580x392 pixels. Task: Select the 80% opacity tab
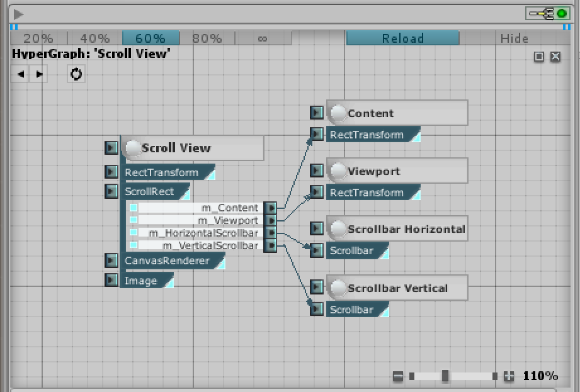pos(207,38)
